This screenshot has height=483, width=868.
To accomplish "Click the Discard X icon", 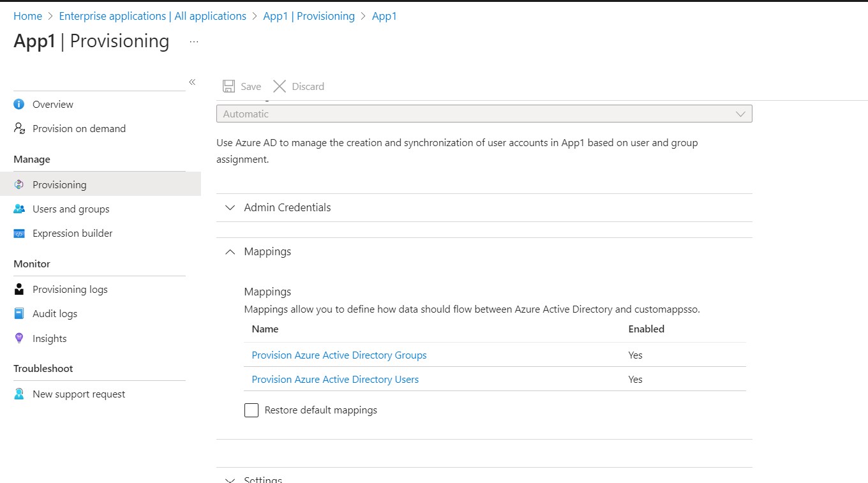I will 280,86.
